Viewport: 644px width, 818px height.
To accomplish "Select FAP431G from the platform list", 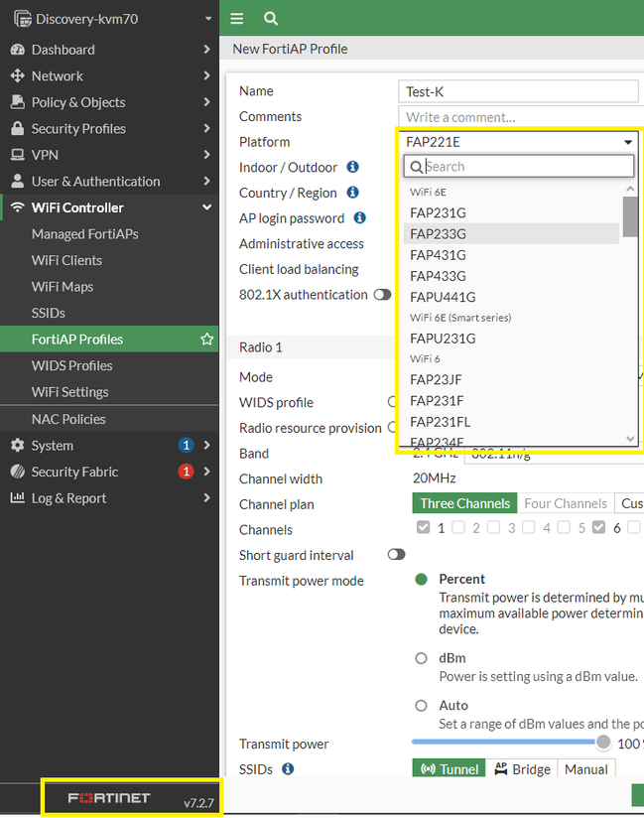I will click(438, 255).
